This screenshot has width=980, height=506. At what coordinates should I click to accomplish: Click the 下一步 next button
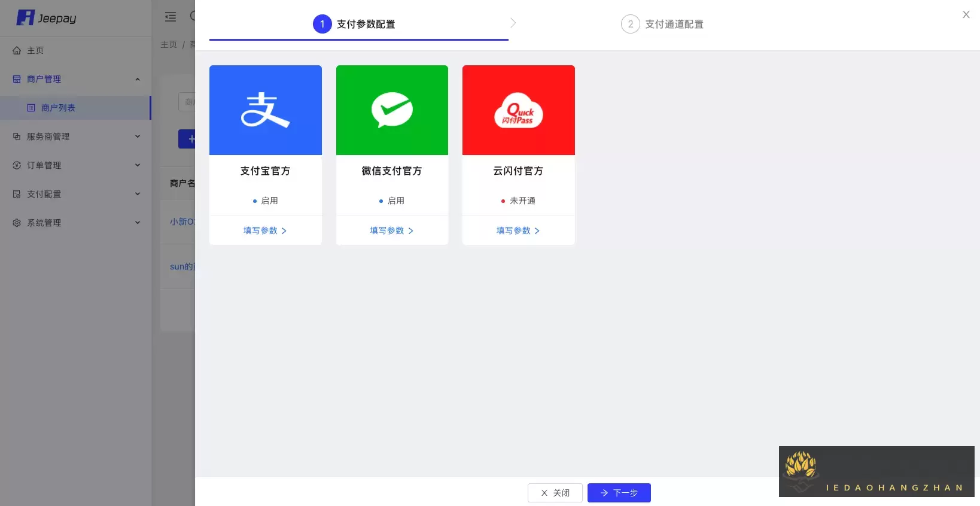619,493
